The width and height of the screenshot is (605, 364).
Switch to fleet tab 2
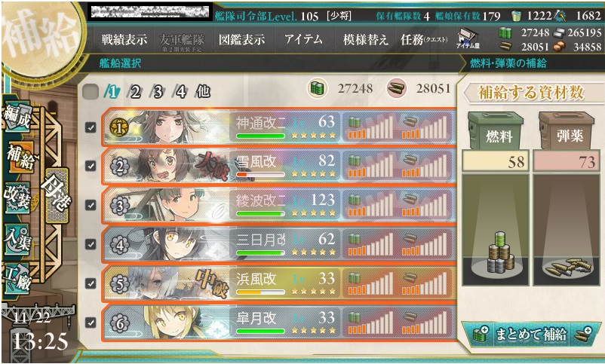(x=134, y=92)
